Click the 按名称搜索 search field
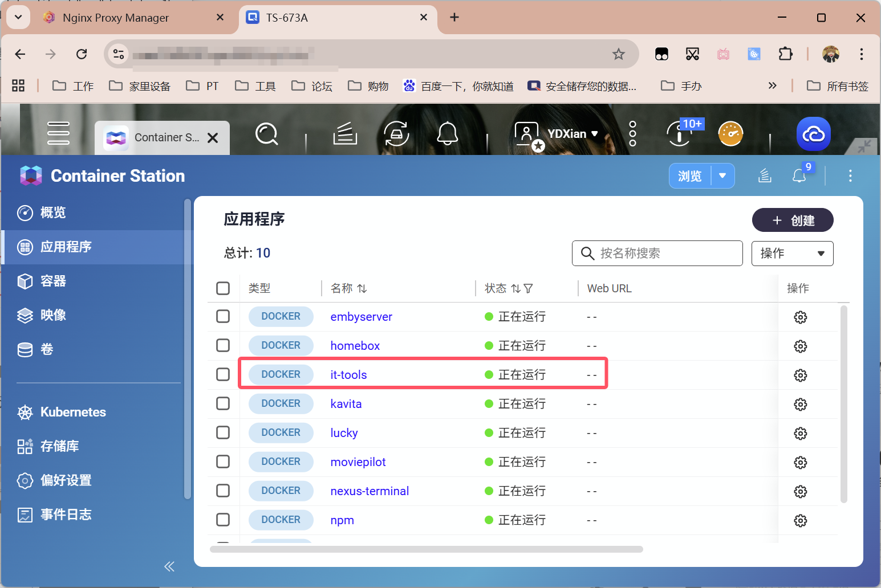This screenshot has height=588, width=881. tap(656, 253)
